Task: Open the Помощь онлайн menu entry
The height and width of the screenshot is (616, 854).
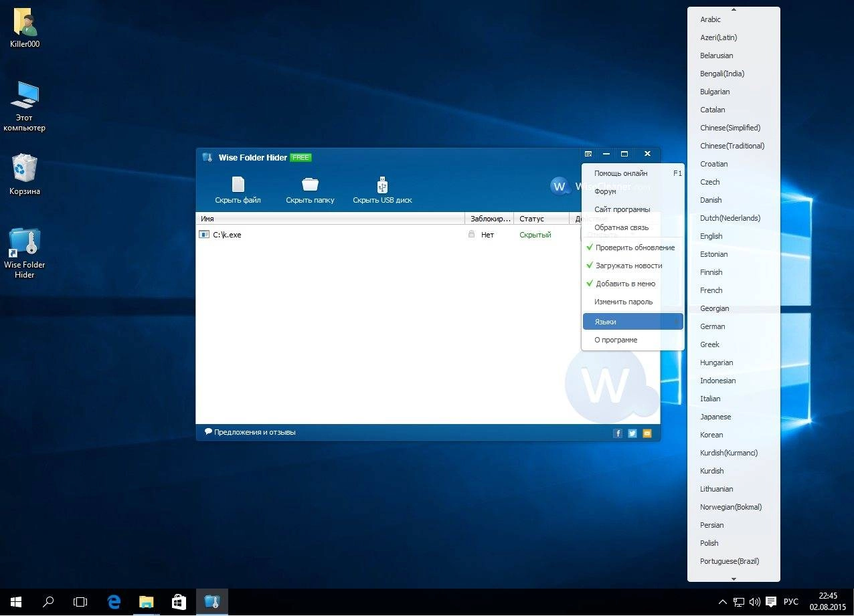Action: [x=633, y=173]
